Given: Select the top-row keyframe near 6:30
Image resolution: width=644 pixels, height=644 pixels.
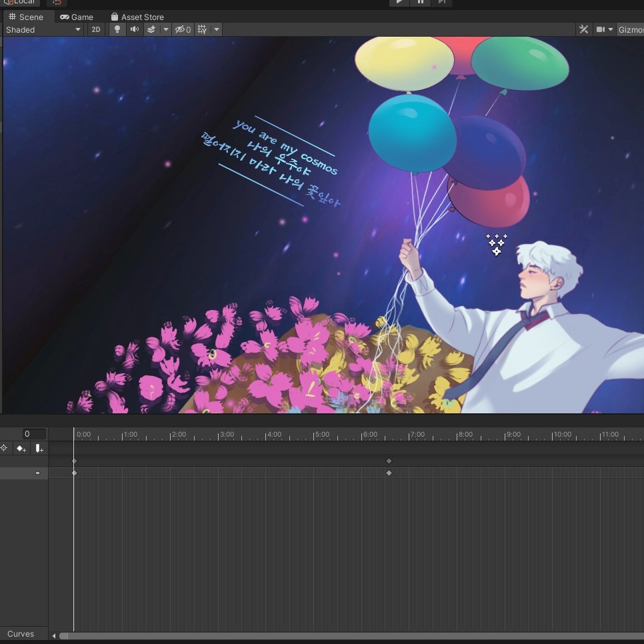Looking at the screenshot, I should point(389,461).
